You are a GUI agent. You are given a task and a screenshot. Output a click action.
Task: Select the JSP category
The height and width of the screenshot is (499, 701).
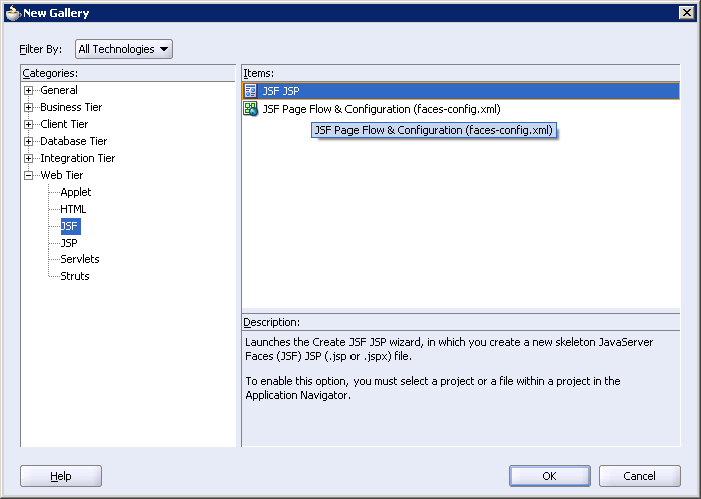pyautogui.click(x=69, y=243)
